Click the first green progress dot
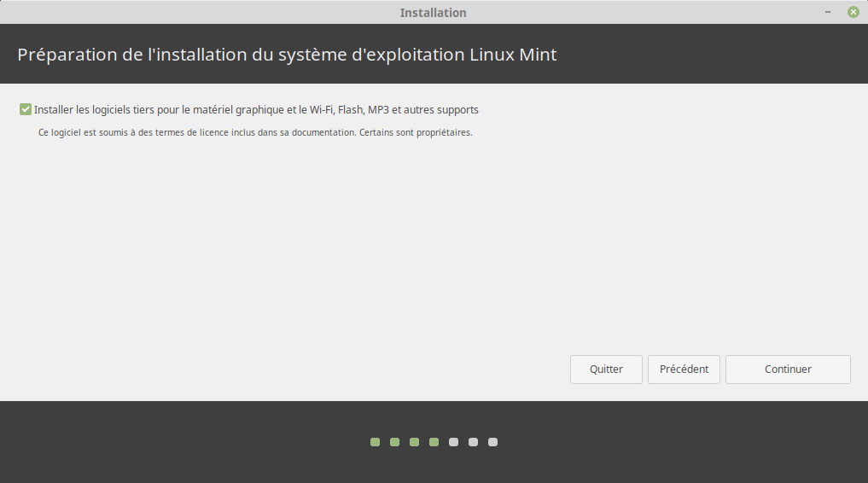Viewport: 868px width, 483px height. (x=375, y=442)
